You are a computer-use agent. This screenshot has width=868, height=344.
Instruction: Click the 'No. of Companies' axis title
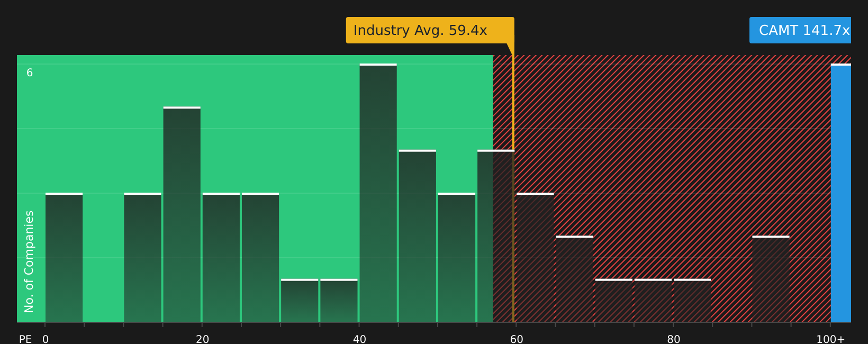[29, 261]
